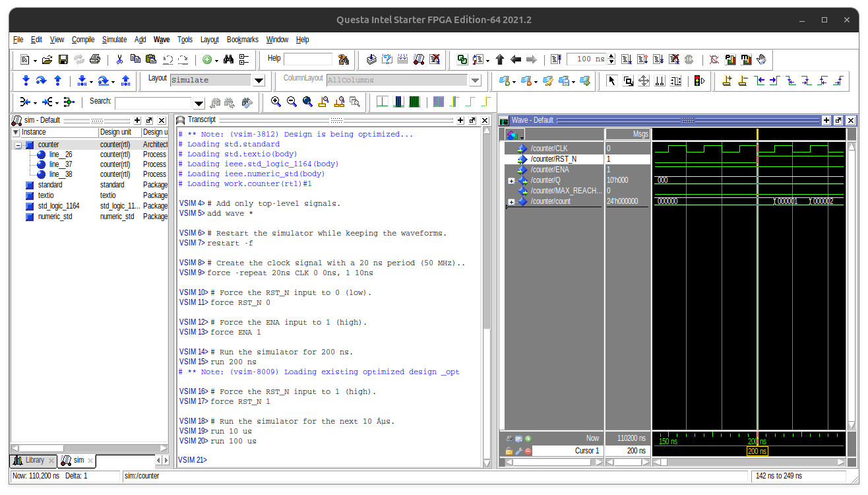
Task: Click the Print icon in the toolbar
Action: click(x=94, y=59)
